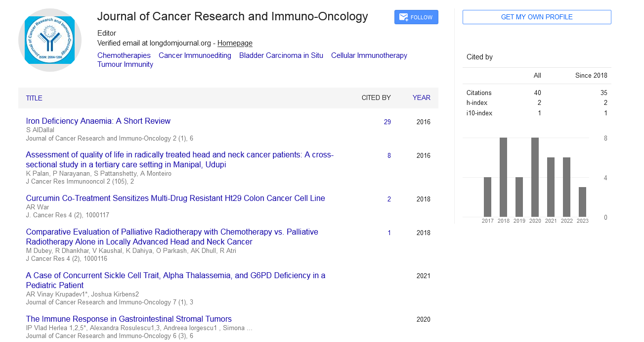
Task: Open The Immune Response in Gastrointestinal Stromal Tumors
Action: point(129,319)
